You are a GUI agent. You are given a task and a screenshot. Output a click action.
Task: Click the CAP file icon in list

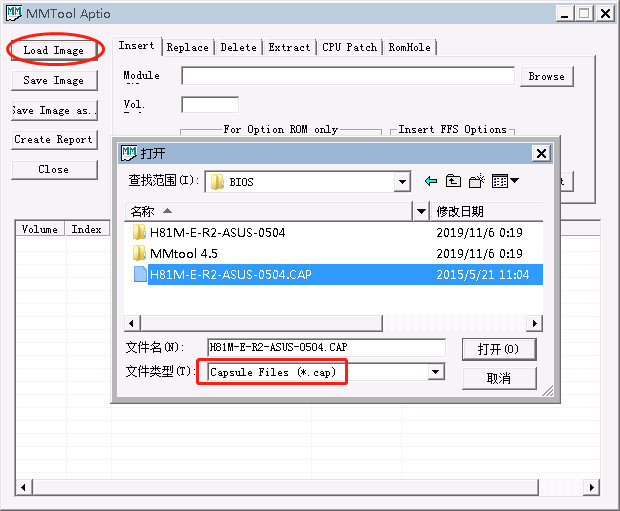click(140, 274)
